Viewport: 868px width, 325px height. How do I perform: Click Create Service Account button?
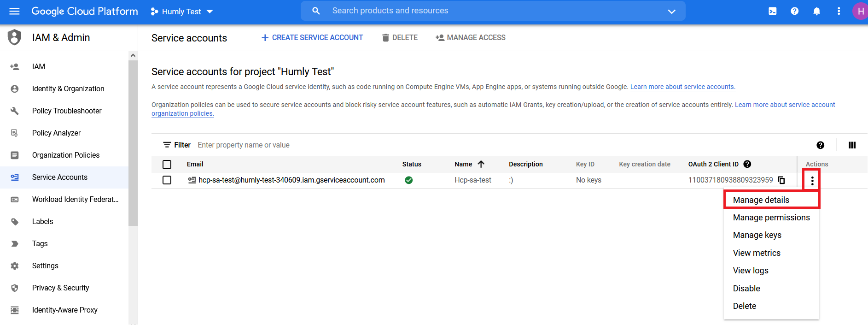click(x=312, y=38)
